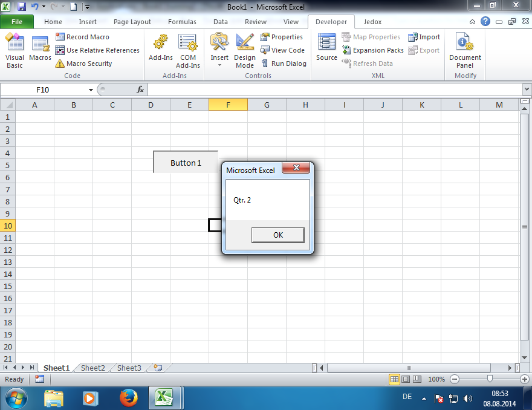Undo the last action
532x410 pixels.
point(34,7)
